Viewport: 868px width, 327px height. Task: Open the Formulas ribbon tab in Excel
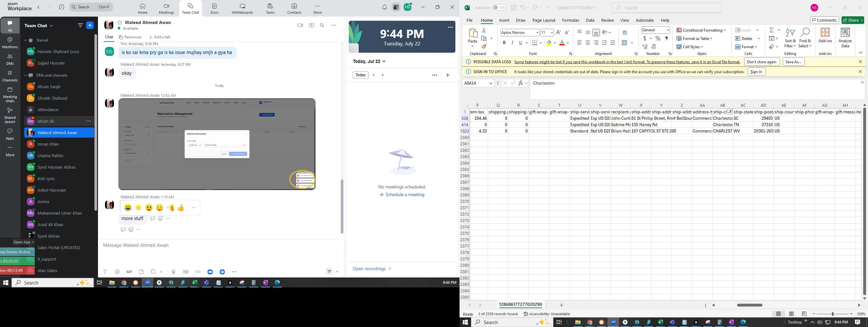coord(571,20)
